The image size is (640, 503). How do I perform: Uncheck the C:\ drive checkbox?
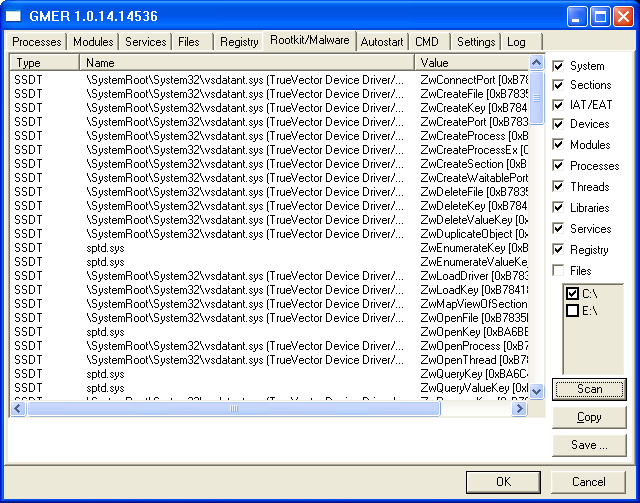pos(572,293)
